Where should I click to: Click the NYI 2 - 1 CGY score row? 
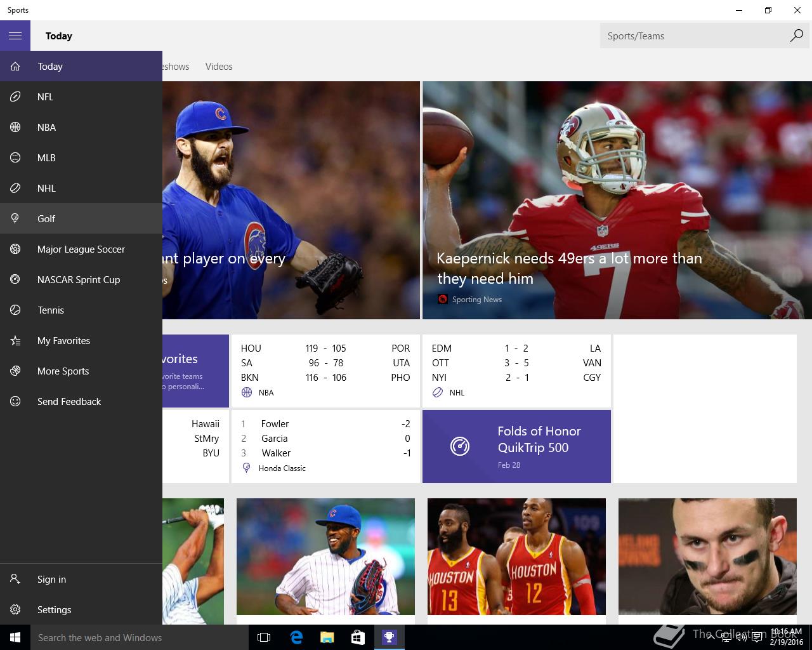pos(516,377)
